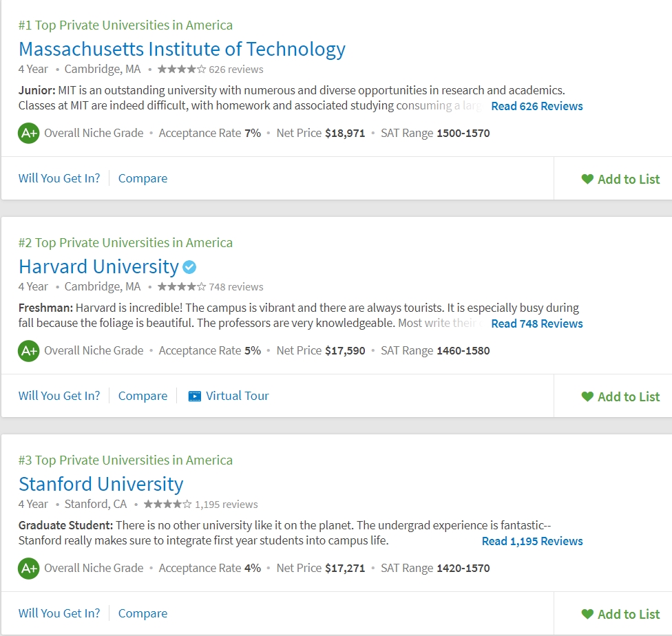Click the heart icon for Harvard Add to List

tap(587, 397)
